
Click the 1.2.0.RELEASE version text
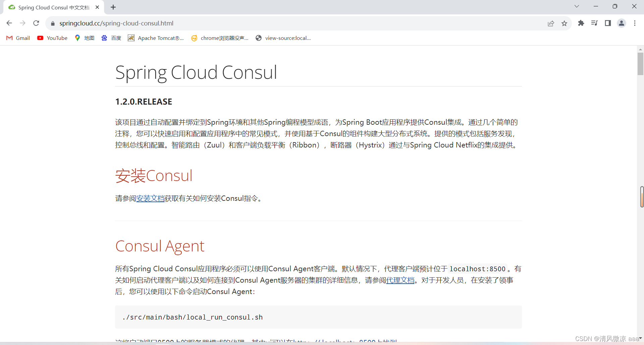(144, 102)
